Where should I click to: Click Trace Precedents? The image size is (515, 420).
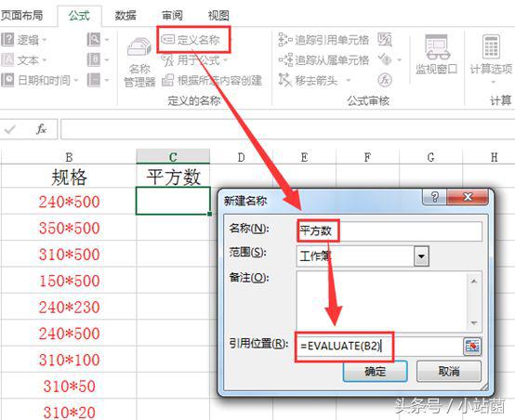pos(324,40)
